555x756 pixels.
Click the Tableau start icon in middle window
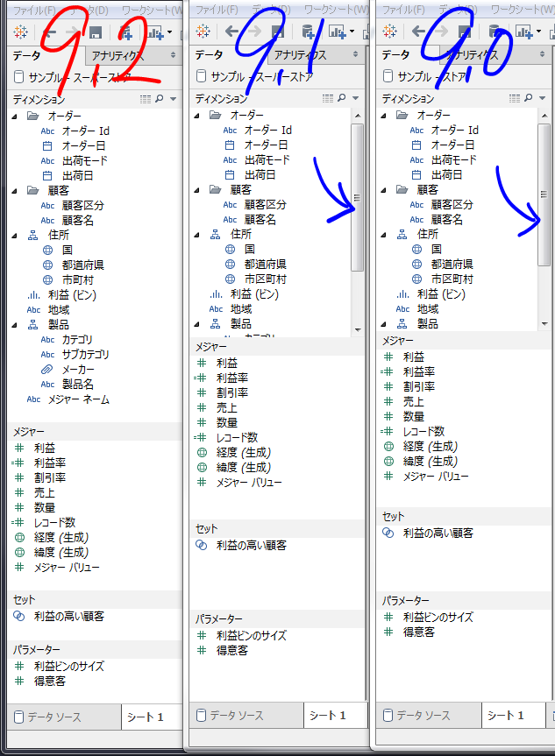point(203,32)
